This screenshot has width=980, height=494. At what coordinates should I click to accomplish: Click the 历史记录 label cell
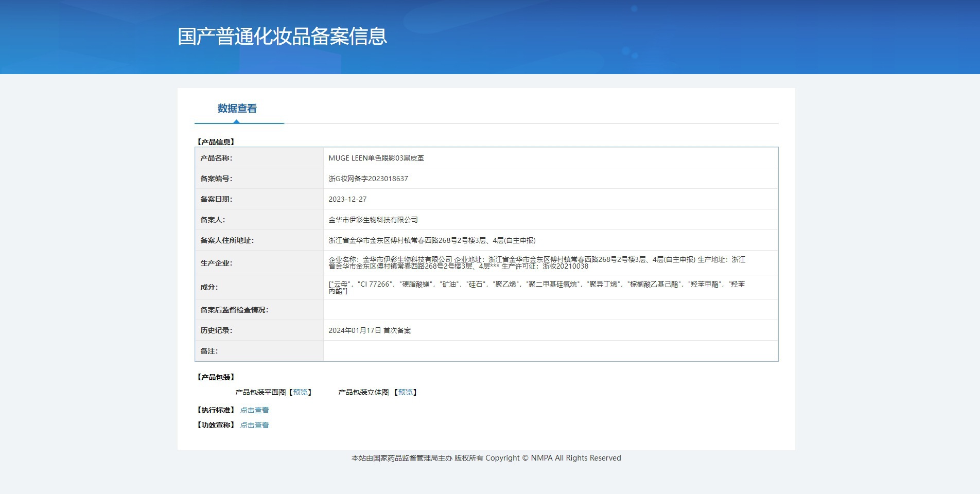pyautogui.click(x=259, y=330)
